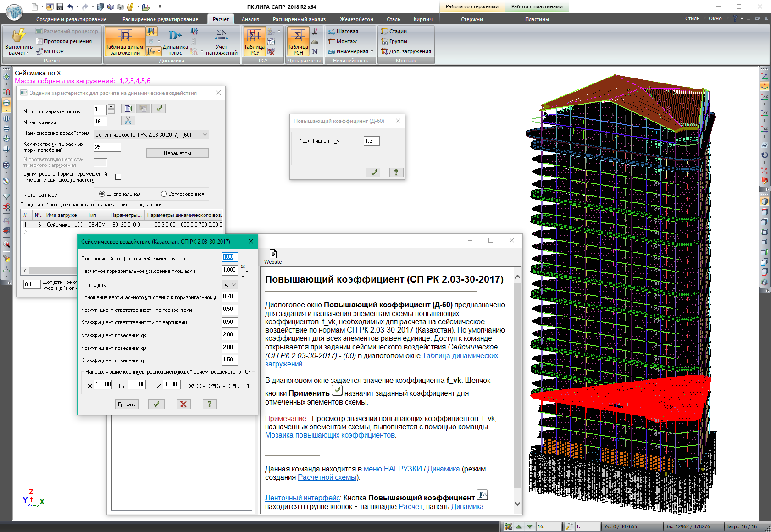Apply coefficient with green checkmark in Д-60 dialog
771x532 pixels.
point(373,172)
